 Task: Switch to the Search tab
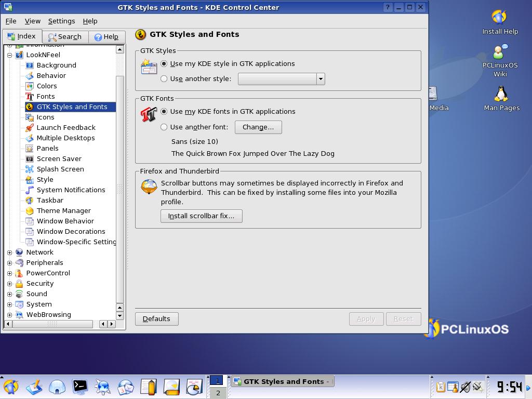(65, 37)
